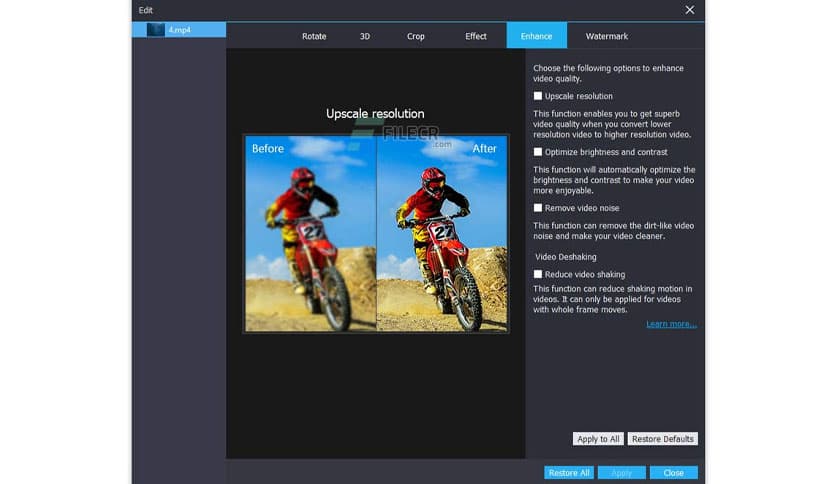Click the After preview image
Image resolution: width=836 pixels, height=484 pixels.
point(442,233)
